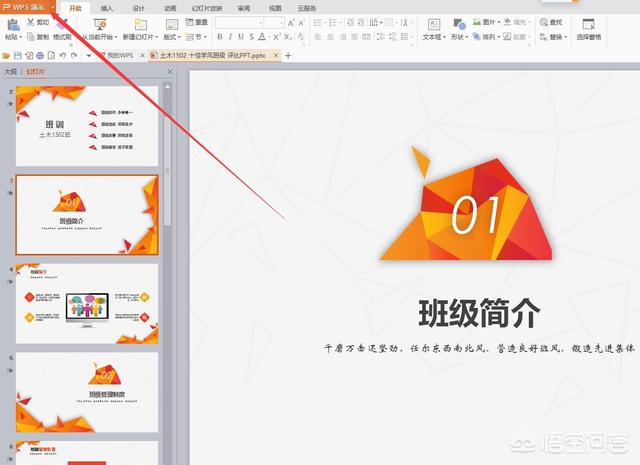This screenshot has width=640, height=465.
Task: Switch to the Insert (插入) ribbon tab
Action: 106,7
